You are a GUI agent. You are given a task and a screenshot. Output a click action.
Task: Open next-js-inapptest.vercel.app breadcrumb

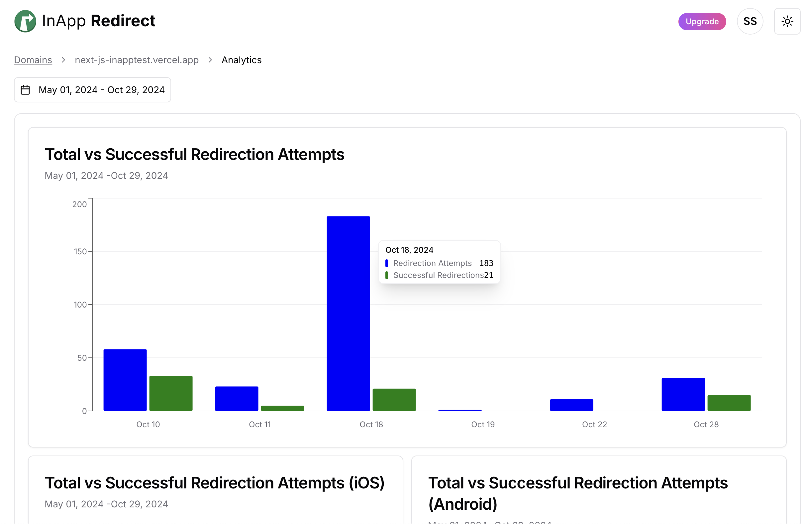tap(137, 60)
